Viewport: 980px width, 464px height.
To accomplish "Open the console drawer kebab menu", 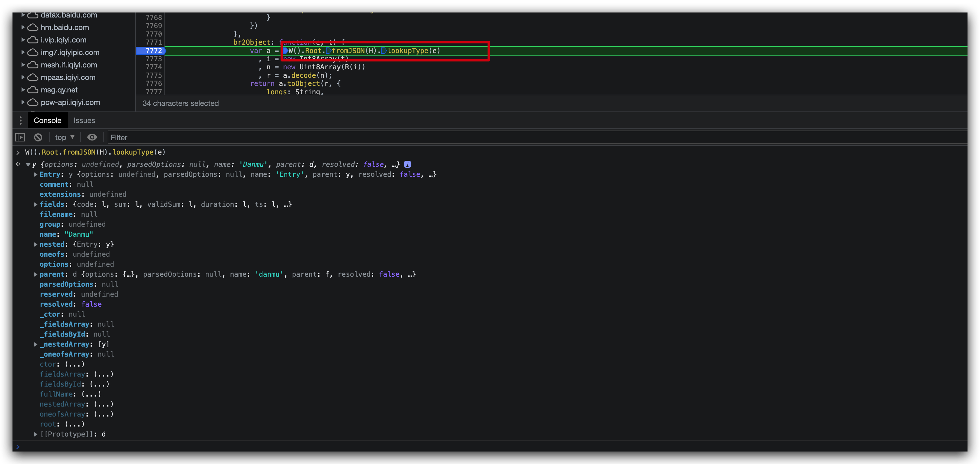I will tap(21, 121).
